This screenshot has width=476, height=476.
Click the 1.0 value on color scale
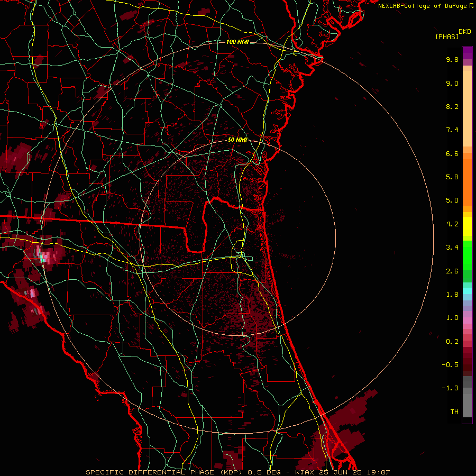point(452,318)
